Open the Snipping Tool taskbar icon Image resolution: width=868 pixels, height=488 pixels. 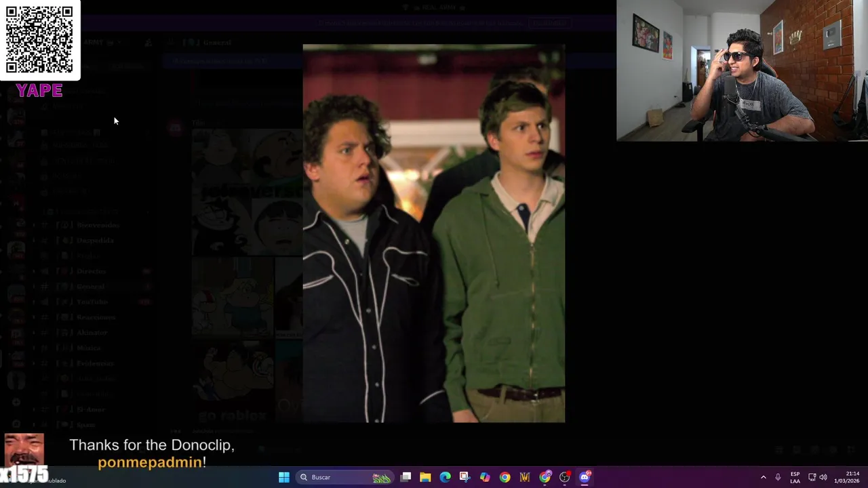(x=465, y=477)
